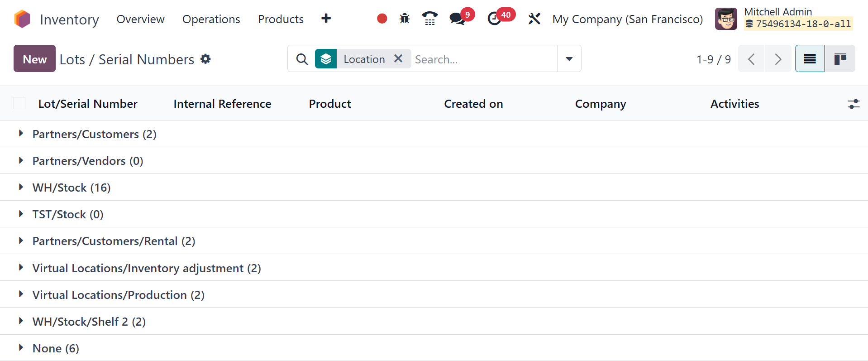The height and width of the screenshot is (361, 868).
Task: Tick the select-all header checkbox
Action: pos(19,103)
